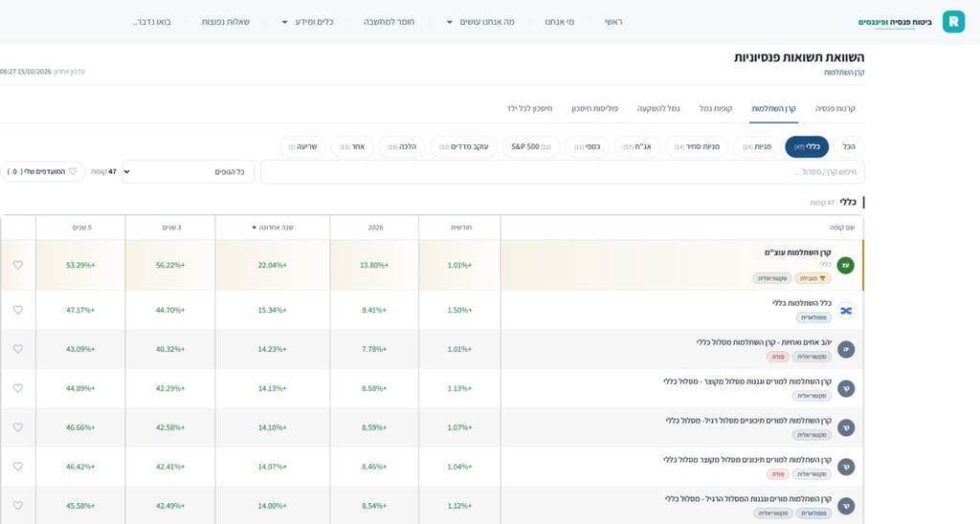Expand the מה אנחנו עושים menu
This screenshot has height=524, width=980.
pos(482,22)
